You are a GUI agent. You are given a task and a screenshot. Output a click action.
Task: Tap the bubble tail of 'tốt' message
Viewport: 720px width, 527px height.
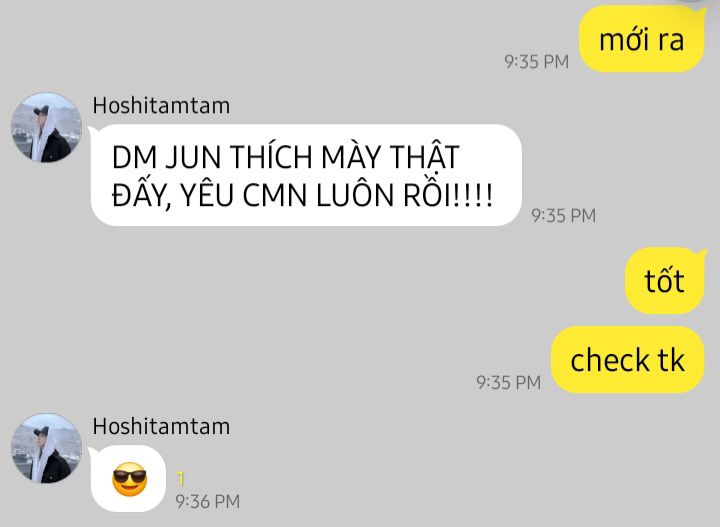[701, 253]
